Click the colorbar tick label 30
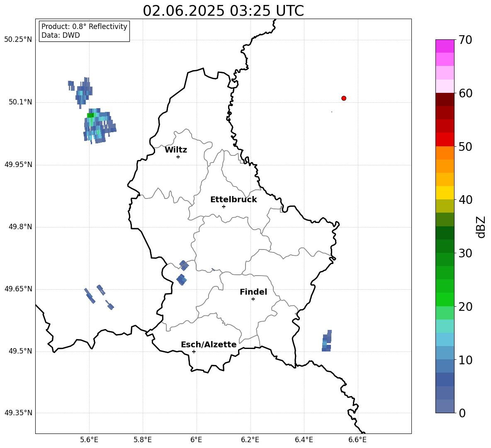This screenshot has height=448, width=491. tap(465, 253)
